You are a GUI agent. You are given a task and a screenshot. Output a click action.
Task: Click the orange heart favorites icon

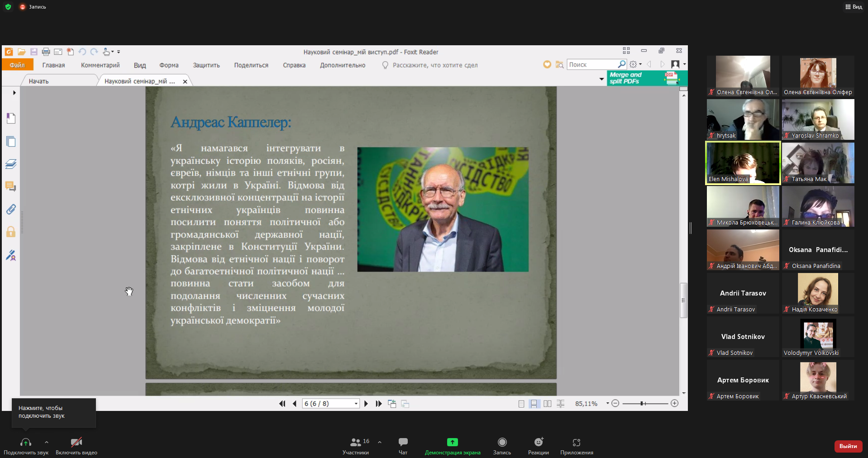coord(547,65)
